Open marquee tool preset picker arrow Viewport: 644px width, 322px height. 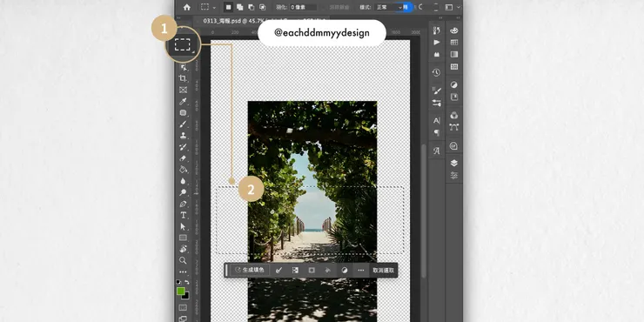[214, 7]
